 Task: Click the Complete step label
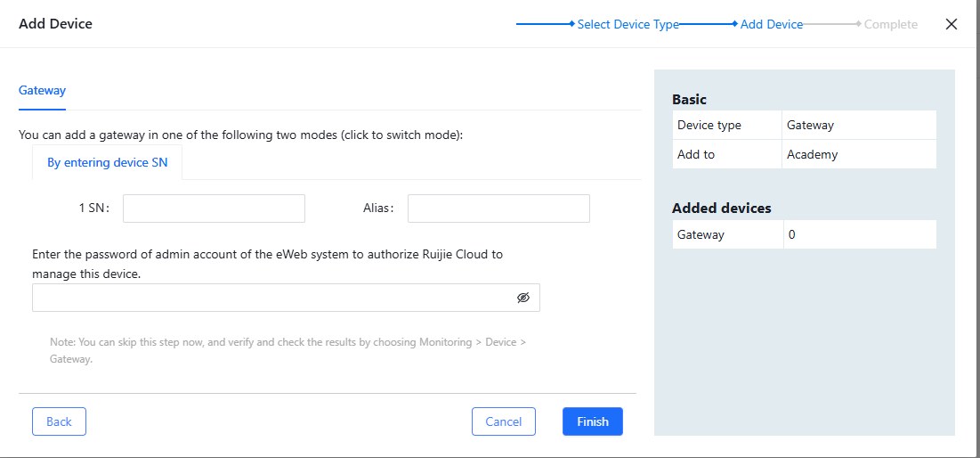pyautogui.click(x=891, y=24)
